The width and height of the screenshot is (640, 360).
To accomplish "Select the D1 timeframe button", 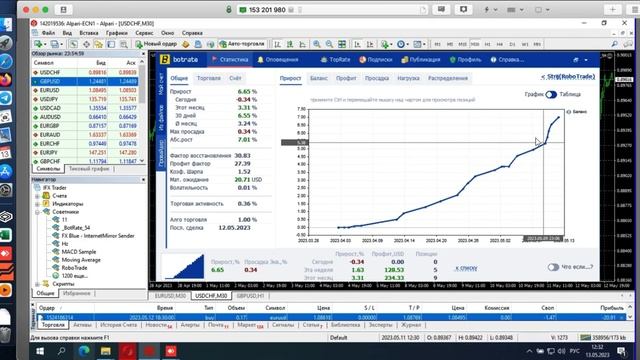I will [x=512, y=44].
